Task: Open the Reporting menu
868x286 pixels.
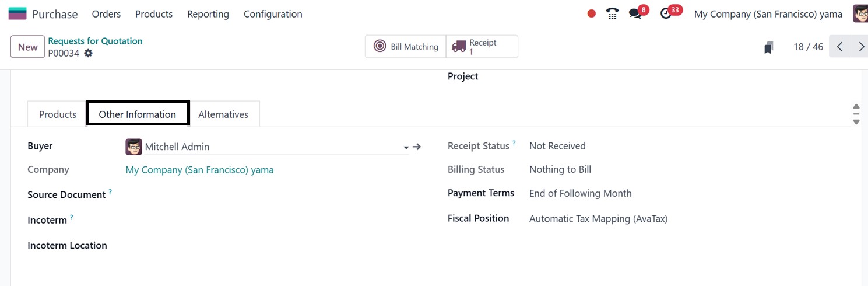Action: 208,14
